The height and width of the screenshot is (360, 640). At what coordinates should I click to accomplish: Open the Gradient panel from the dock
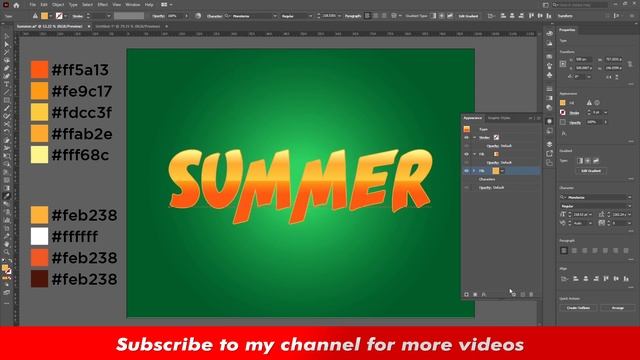tap(549, 98)
